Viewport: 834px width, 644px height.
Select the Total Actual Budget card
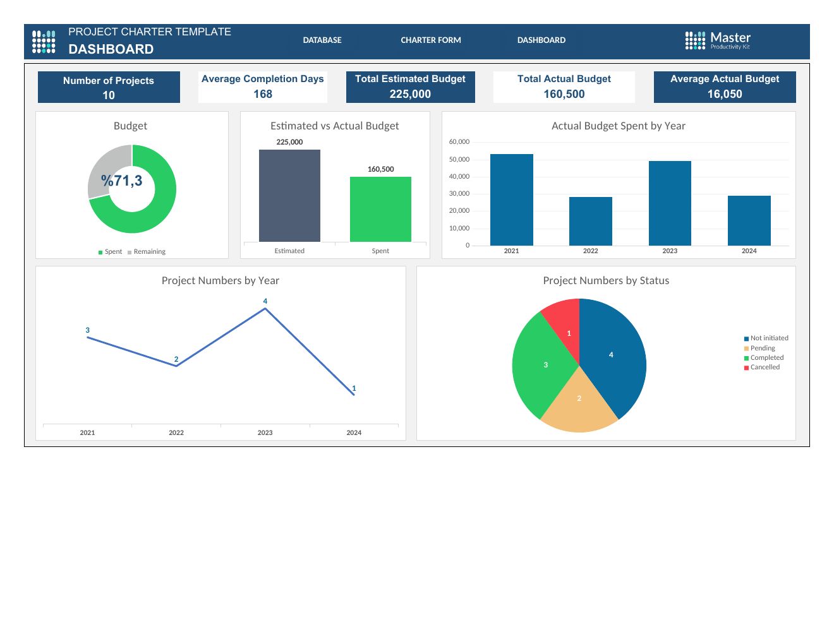pyautogui.click(x=564, y=87)
